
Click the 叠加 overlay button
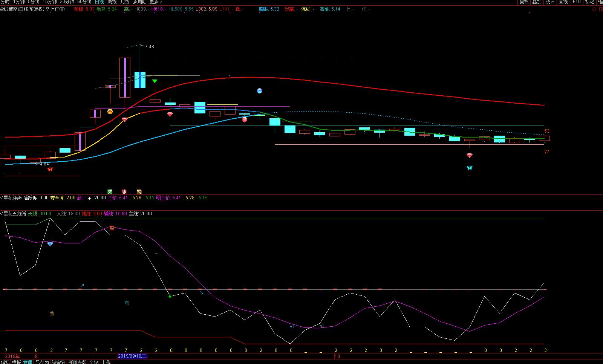[x=537, y=2]
